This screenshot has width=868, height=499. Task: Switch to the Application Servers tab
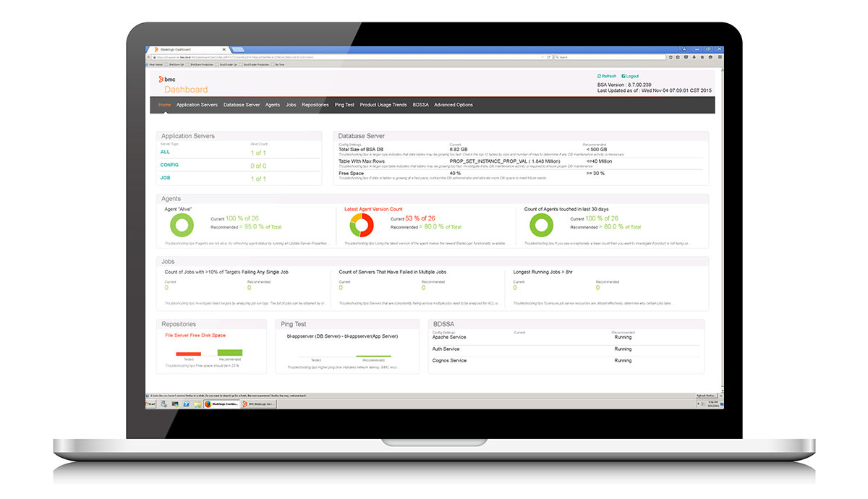pyautogui.click(x=197, y=105)
